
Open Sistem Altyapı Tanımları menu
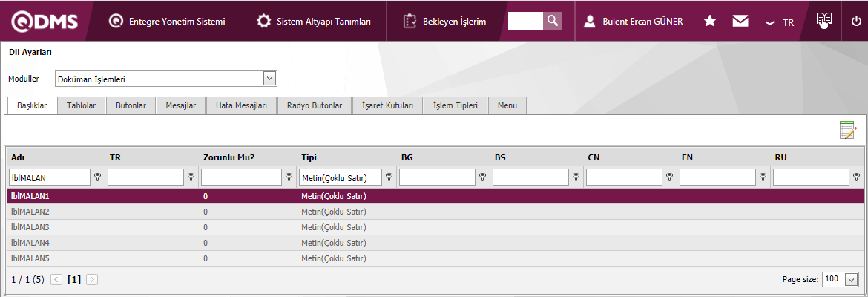(314, 22)
